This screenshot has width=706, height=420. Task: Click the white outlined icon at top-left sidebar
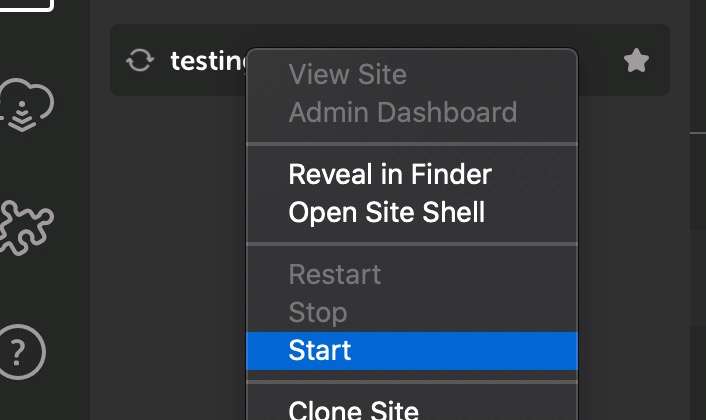[x=26, y=5]
